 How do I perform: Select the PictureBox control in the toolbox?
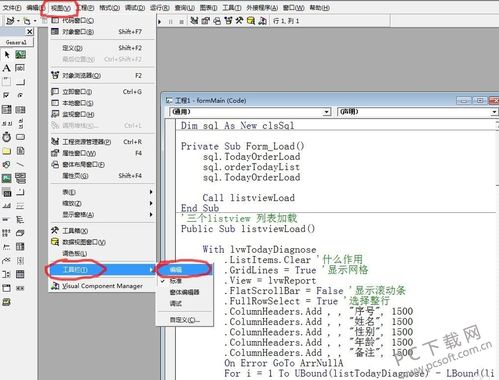21,55
